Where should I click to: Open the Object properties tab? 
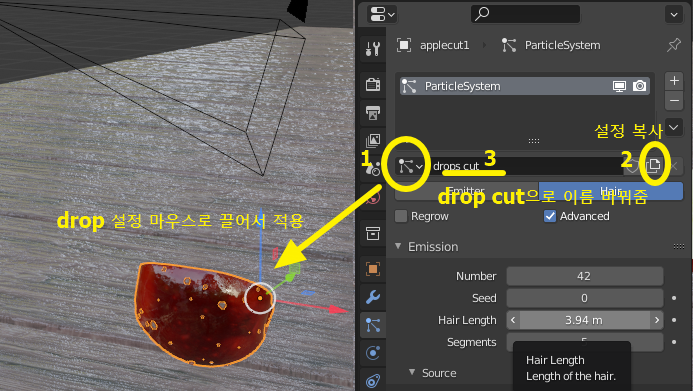coord(373,269)
